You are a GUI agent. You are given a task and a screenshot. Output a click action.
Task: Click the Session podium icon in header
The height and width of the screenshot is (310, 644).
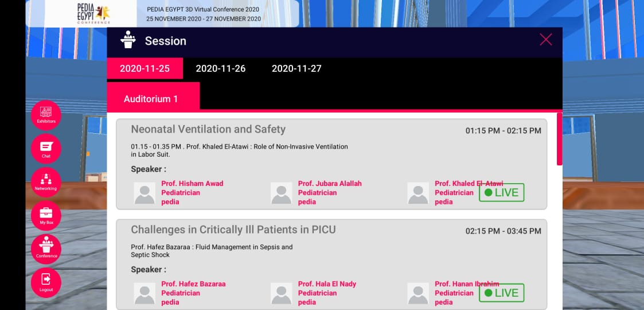tap(128, 41)
